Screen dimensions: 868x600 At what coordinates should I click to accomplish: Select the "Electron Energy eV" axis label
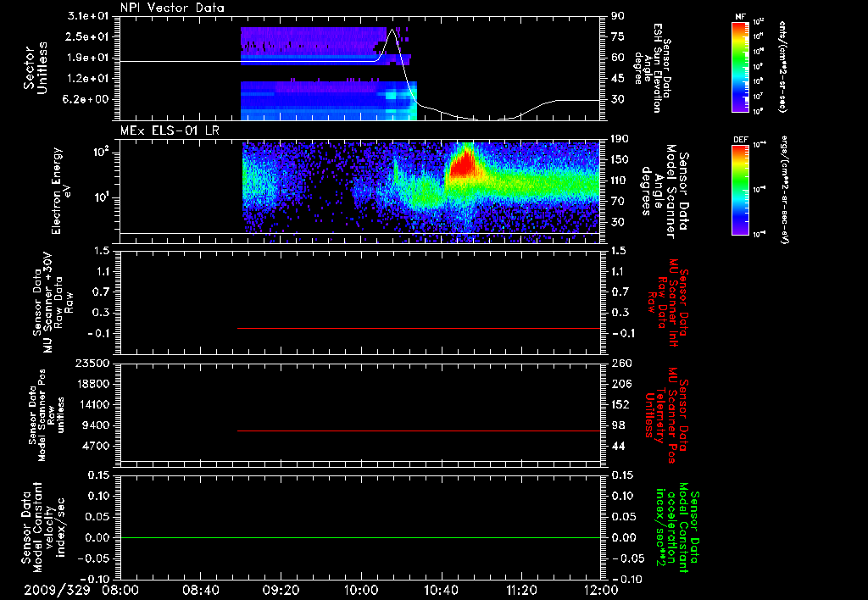pos(61,191)
